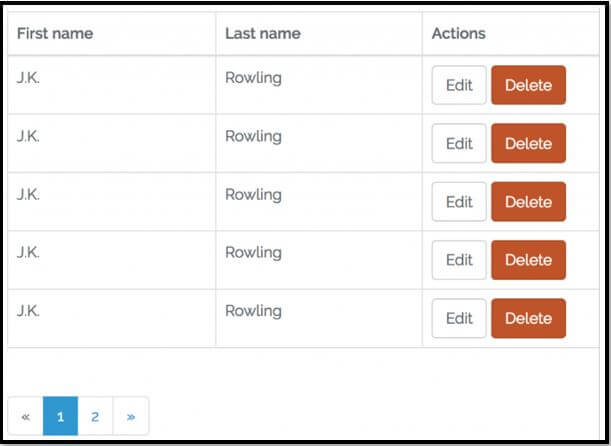Click Edit button in fourth row

click(x=459, y=260)
